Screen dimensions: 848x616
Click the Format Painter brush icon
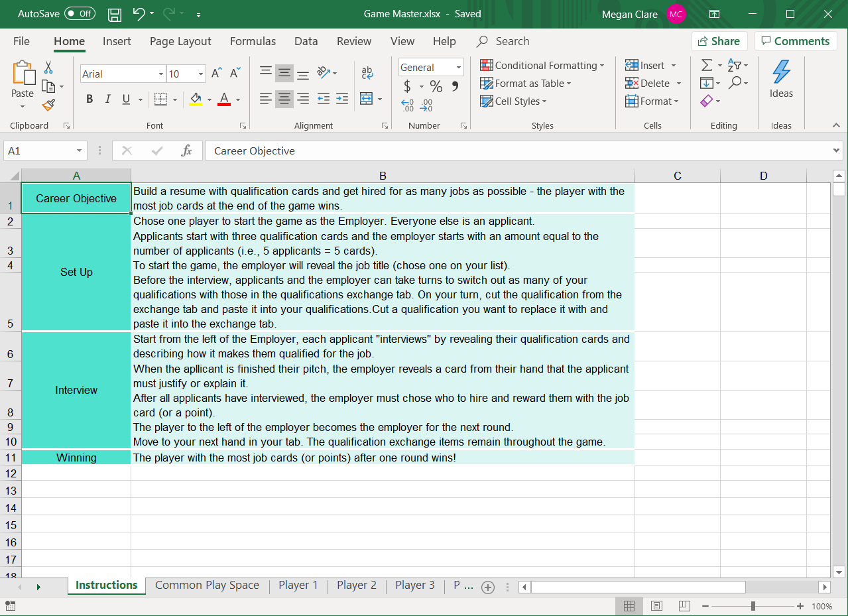tap(48, 105)
